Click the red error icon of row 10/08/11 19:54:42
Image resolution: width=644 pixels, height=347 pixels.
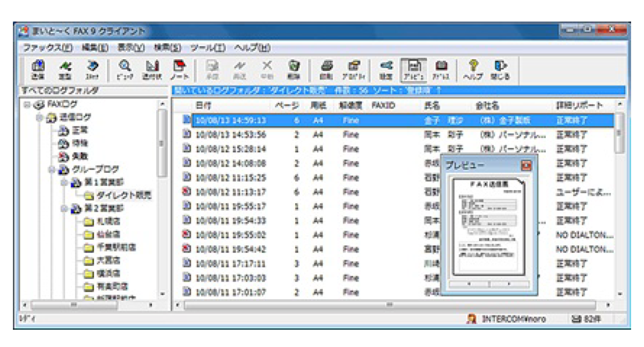tap(186, 249)
